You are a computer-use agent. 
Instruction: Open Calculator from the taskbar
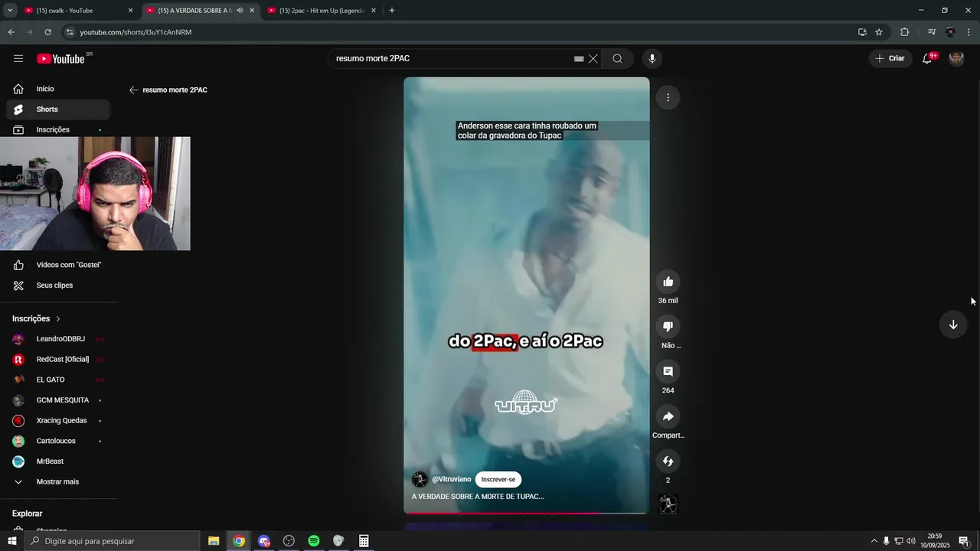pos(364,541)
